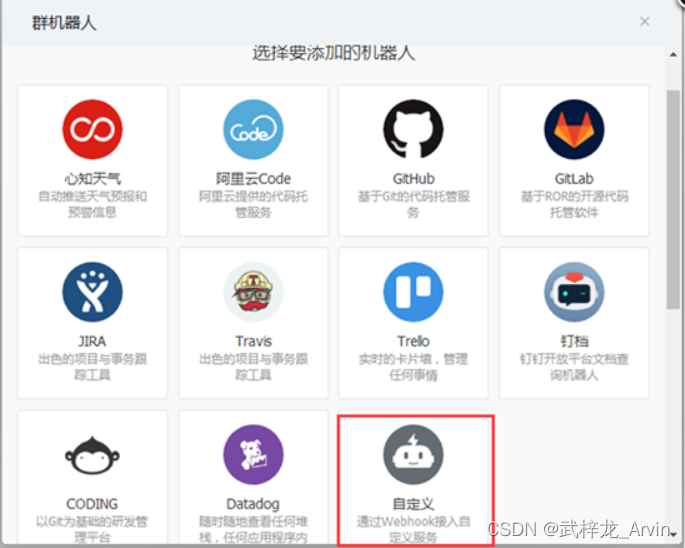Click the 心知天气 title text
Viewport: 685px width, 548px height.
[92, 179]
